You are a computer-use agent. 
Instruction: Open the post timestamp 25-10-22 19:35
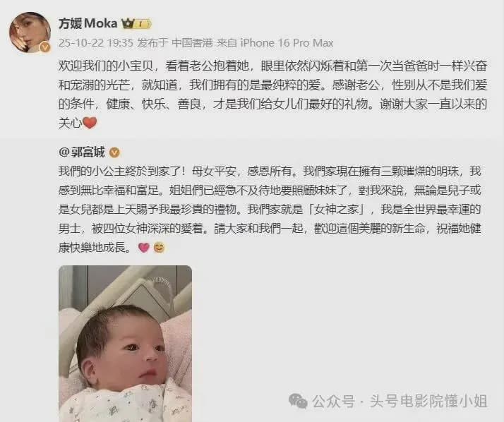(96, 43)
